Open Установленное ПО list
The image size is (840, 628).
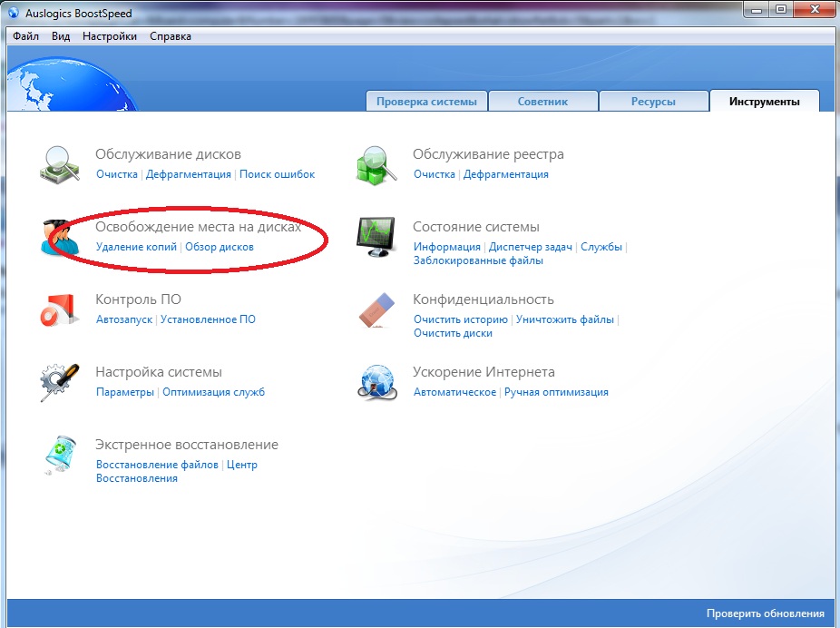pyautogui.click(x=208, y=319)
